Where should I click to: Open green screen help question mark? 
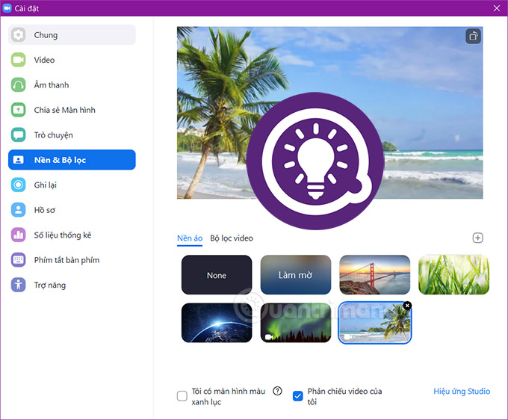[x=277, y=391]
